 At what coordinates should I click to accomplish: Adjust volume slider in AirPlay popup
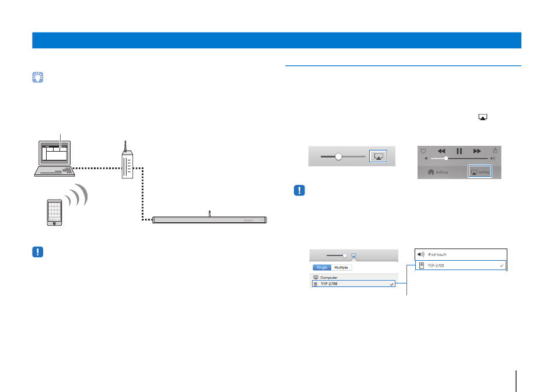345,255
